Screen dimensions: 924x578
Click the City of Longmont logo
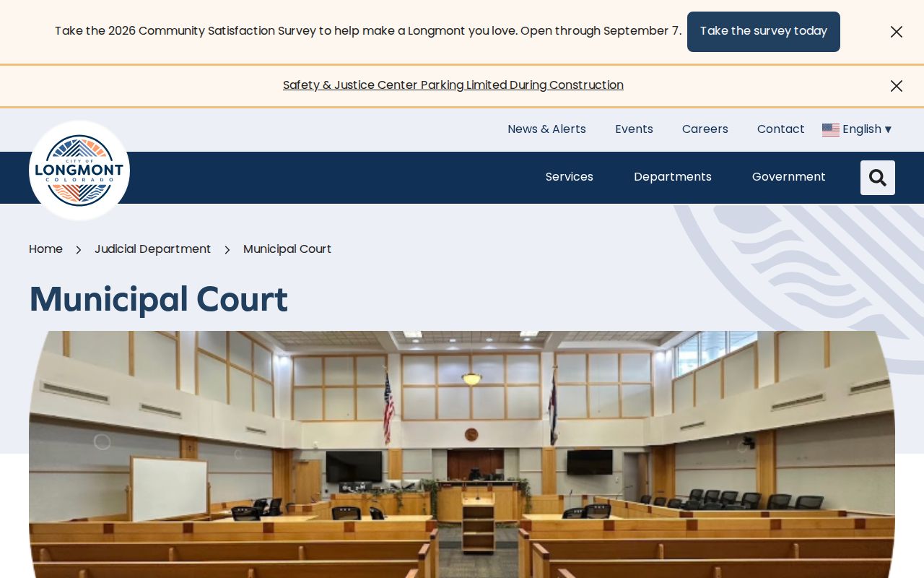(79, 171)
